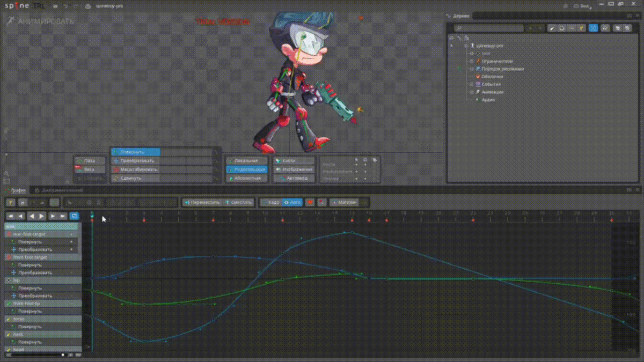Toggle Изображения selection option
This screenshot has width=644, height=362.
(x=294, y=169)
